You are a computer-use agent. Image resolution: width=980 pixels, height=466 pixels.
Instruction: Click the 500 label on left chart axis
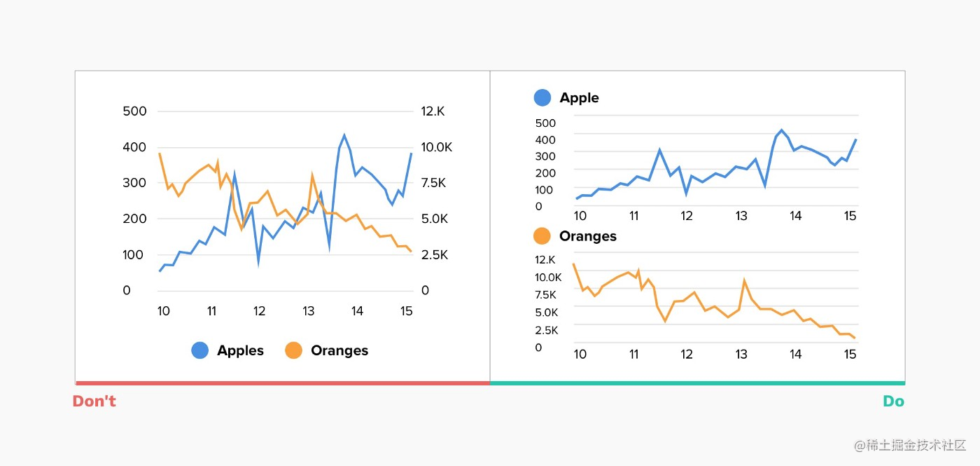(134, 111)
